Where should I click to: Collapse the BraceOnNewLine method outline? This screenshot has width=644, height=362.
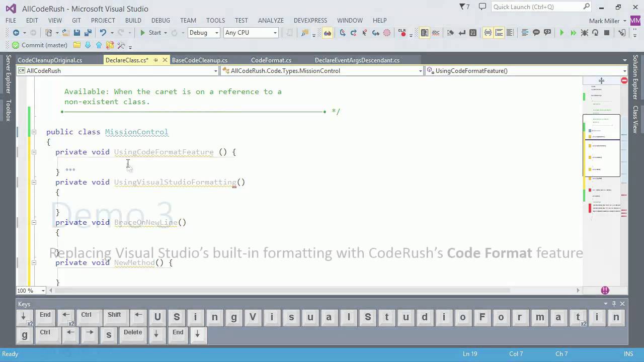click(34, 223)
